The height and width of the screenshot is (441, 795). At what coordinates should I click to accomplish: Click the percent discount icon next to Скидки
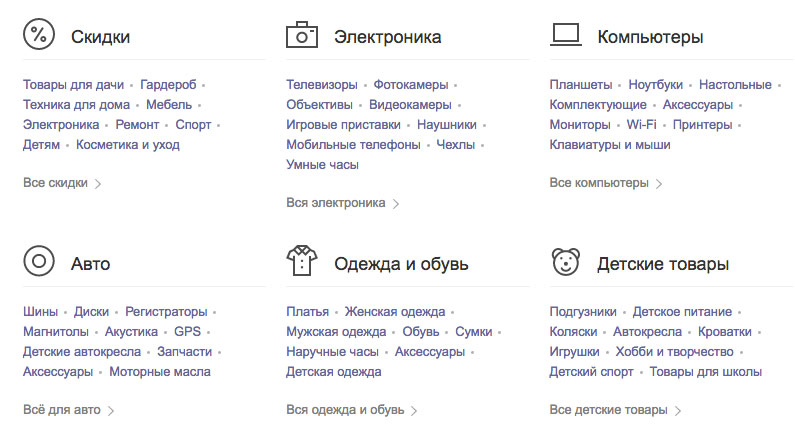coord(38,36)
